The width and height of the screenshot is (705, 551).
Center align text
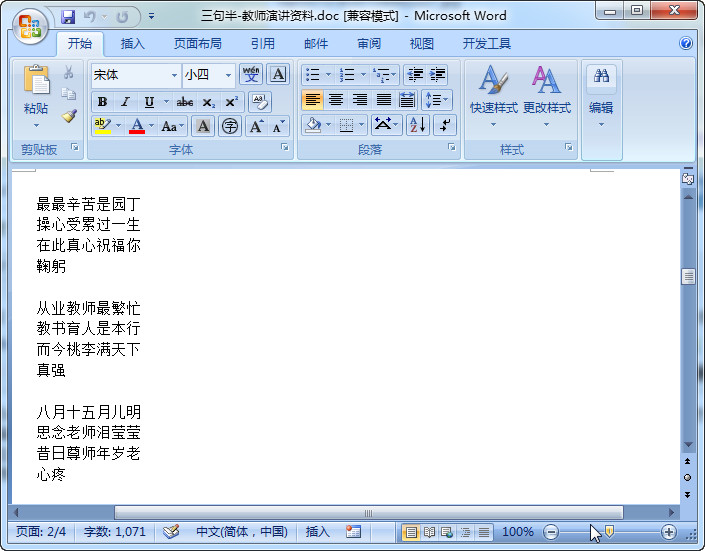point(336,100)
